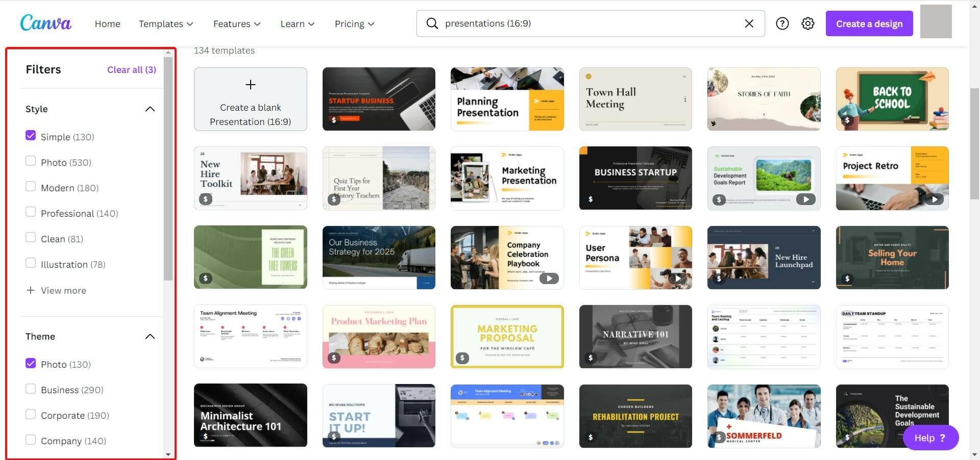Click the paid badge on Startup Business
Viewport: 980px width, 460px height.
point(334,120)
